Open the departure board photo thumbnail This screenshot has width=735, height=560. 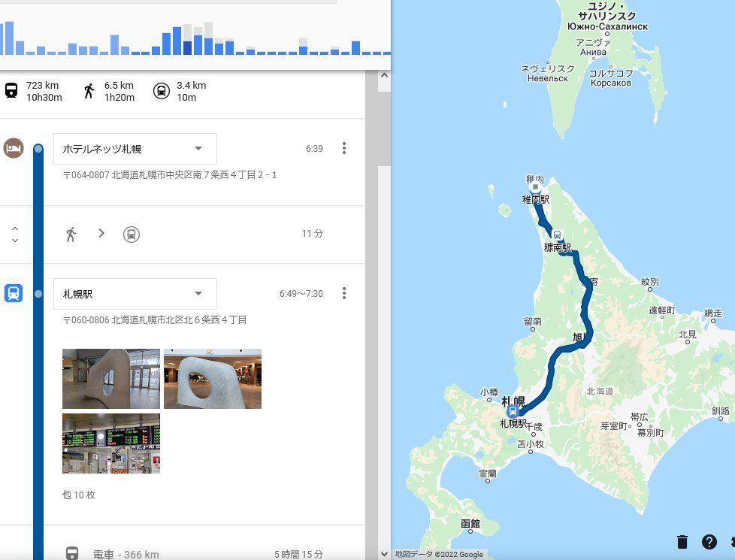point(111,443)
